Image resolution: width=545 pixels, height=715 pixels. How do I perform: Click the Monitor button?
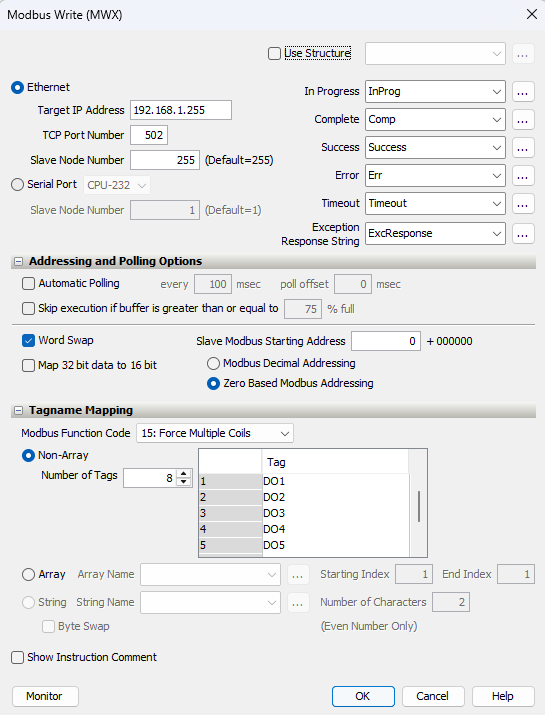click(x=45, y=696)
